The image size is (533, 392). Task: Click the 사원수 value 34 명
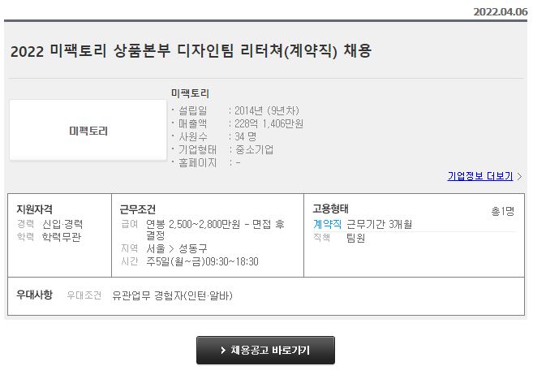coord(246,136)
